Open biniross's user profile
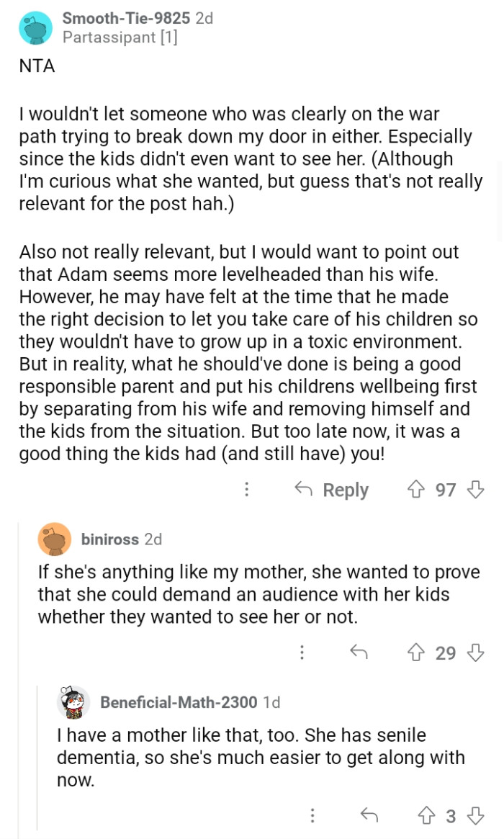The height and width of the screenshot is (839, 504). [110, 539]
